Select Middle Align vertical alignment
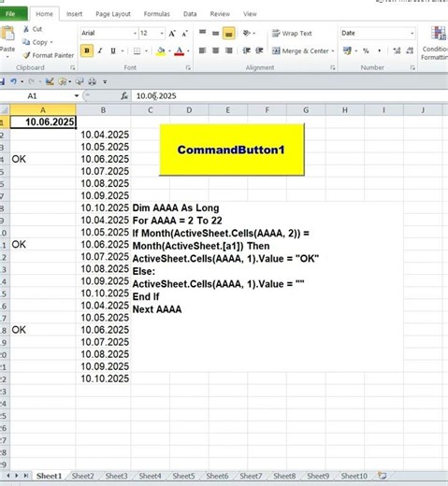The image size is (448, 486). pos(215,33)
